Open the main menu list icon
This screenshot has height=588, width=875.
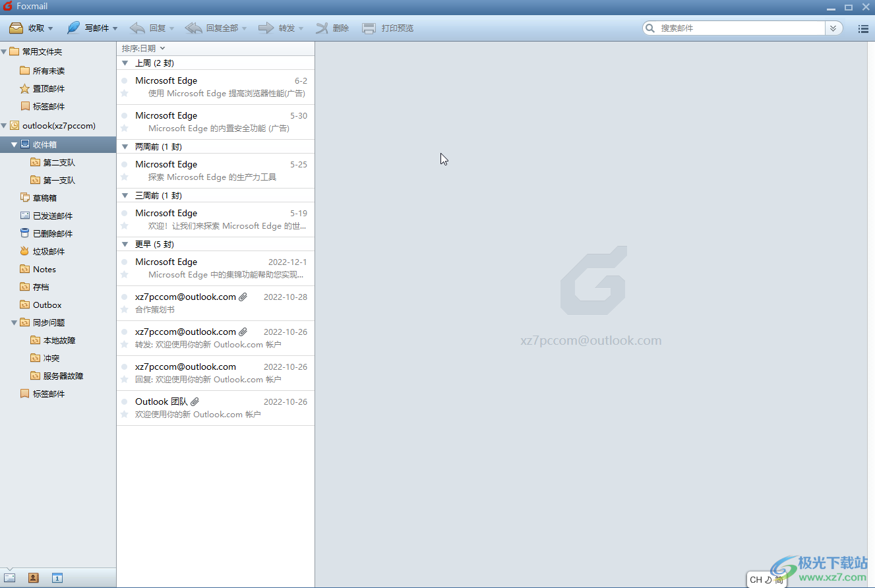(863, 29)
